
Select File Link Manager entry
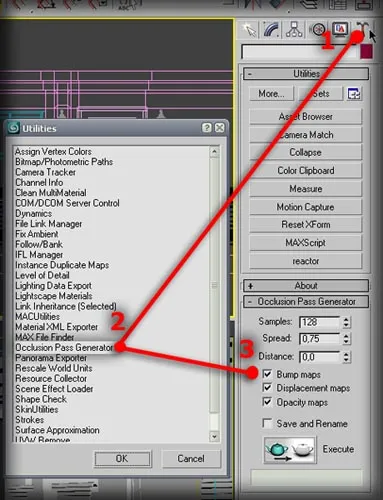click(x=49, y=224)
